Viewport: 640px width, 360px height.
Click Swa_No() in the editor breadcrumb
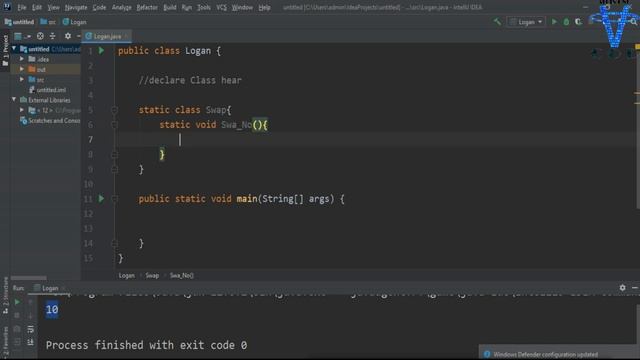182,276
